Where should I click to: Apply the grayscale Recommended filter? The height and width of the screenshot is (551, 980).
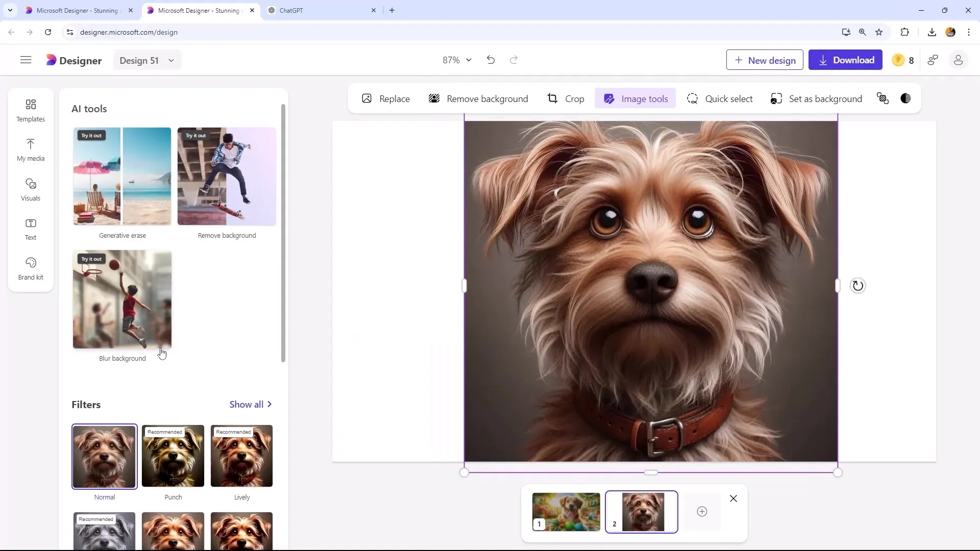tap(105, 531)
